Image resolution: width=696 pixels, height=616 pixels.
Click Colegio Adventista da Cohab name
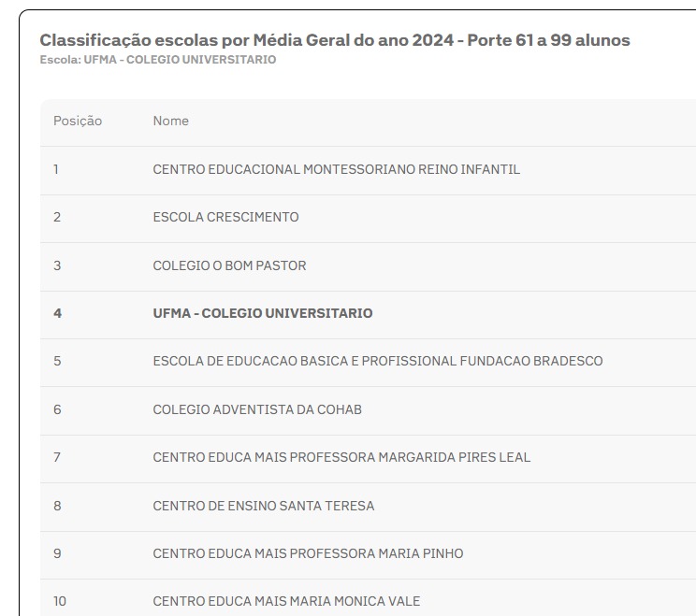coord(256,409)
